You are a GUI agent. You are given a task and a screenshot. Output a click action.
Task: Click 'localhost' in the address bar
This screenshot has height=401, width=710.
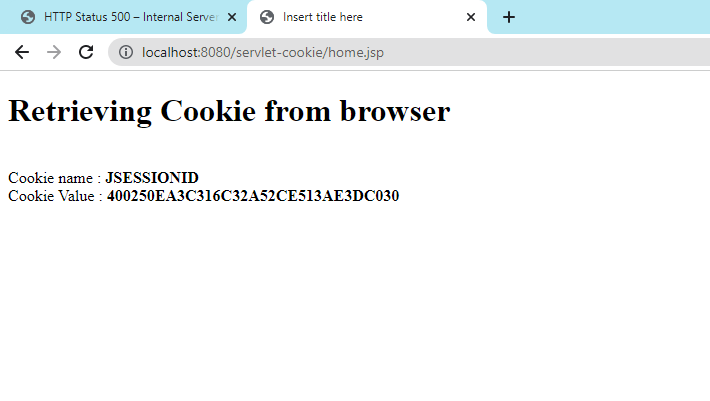point(170,53)
